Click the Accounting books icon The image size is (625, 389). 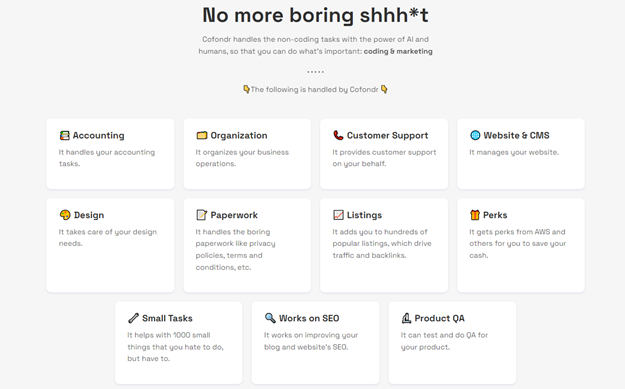coord(65,136)
